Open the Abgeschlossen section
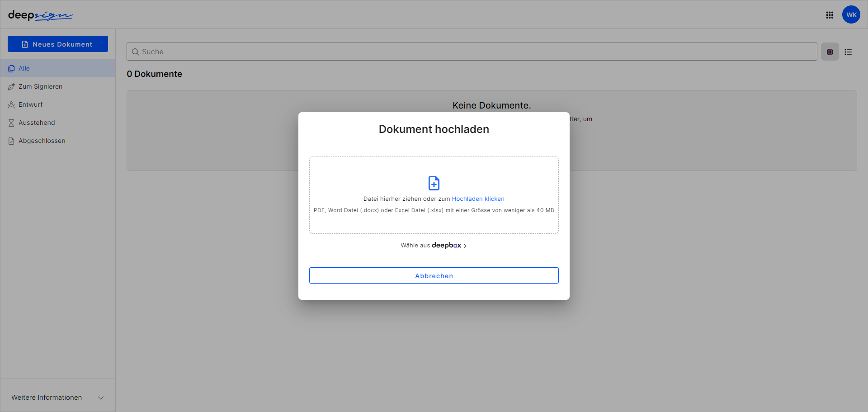This screenshot has width=868, height=412. 42,141
